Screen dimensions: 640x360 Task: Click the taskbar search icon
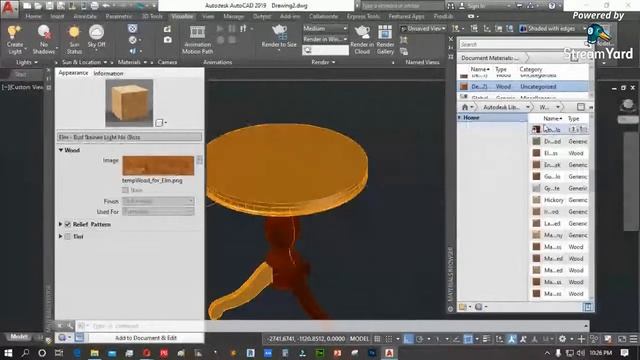(25, 353)
